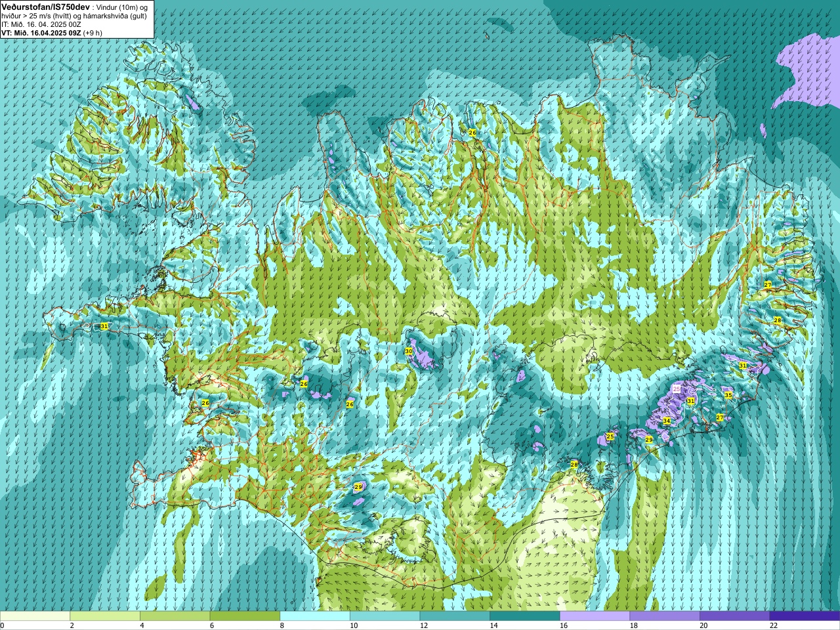Click the Veðurstofan/IS750dev title text
The width and height of the screenshot is (840, 630).
click(46, 7)
